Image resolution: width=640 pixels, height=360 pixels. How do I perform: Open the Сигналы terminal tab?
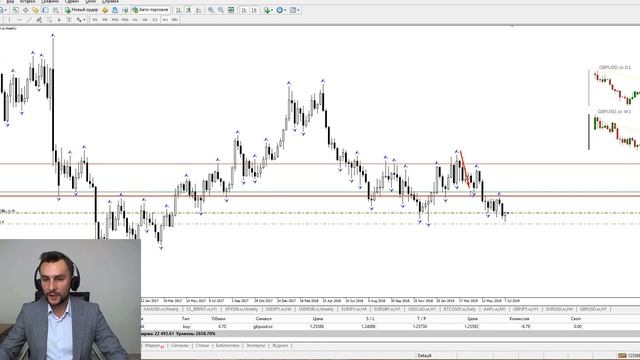(x=180, y=346)
